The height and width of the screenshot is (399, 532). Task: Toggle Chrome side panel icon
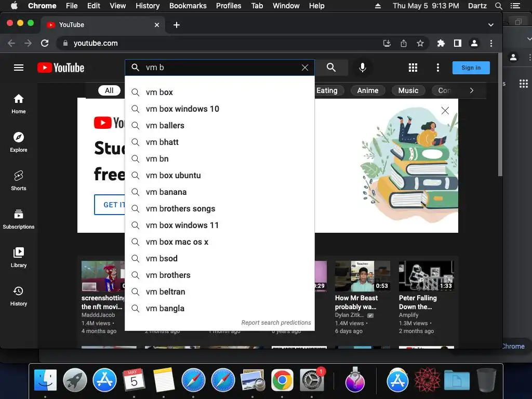pyautogui.click(x=457, y=43)
